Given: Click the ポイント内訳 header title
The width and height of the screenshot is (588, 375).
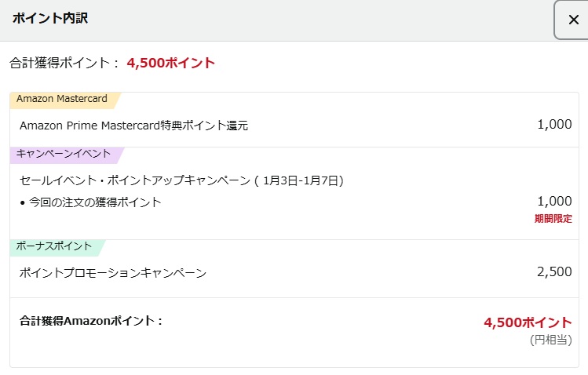Looking at the screenshot, I should (49, 18).
